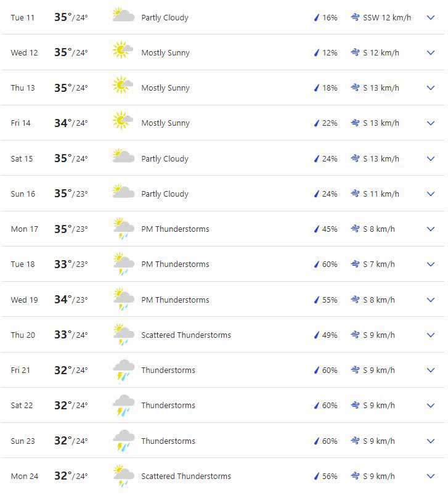
Task: Click the raindrop icon next to 60% on Tue 18
Action: click(x=317, y=264)
